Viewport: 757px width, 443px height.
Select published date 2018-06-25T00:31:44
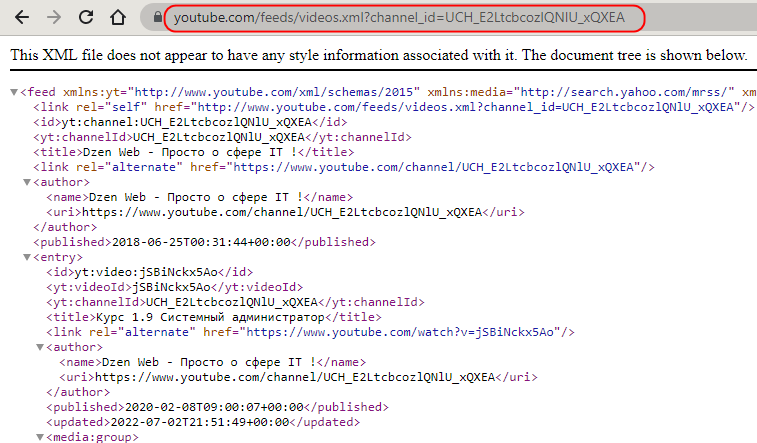pos(204,242)
